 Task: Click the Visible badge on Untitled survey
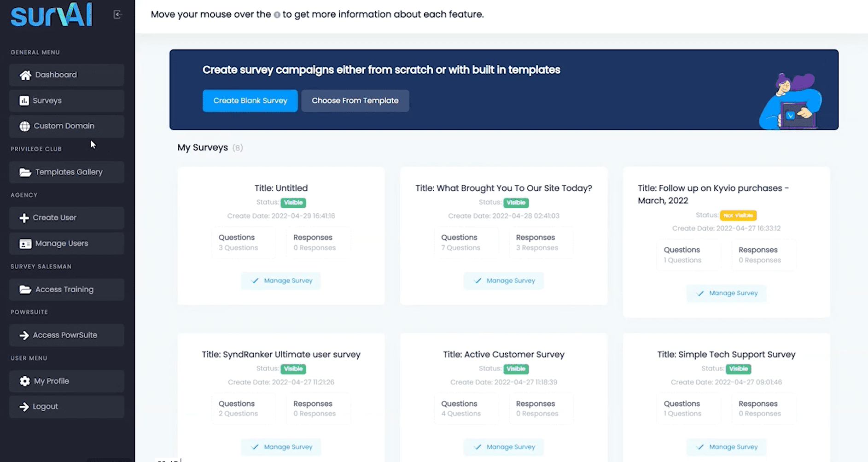click(293, 203)
